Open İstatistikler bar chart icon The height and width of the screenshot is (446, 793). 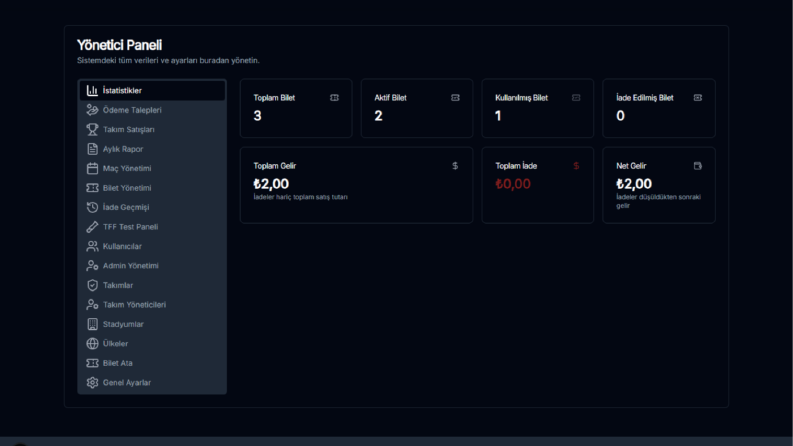pyautogui.click(x=92, y=91)
